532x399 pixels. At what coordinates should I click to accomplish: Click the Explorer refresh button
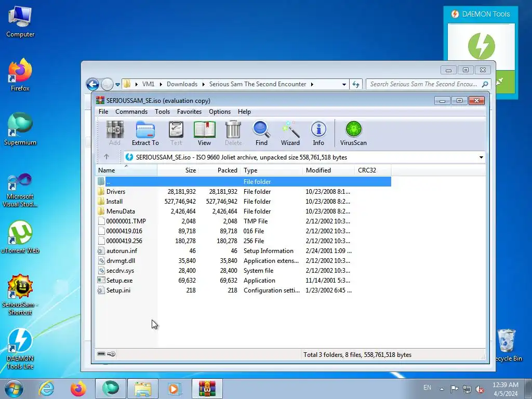point(355,84)
